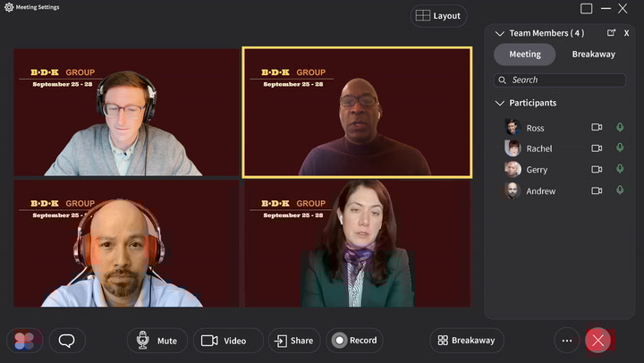Start recording with the Record button

[x=355, y=341]
